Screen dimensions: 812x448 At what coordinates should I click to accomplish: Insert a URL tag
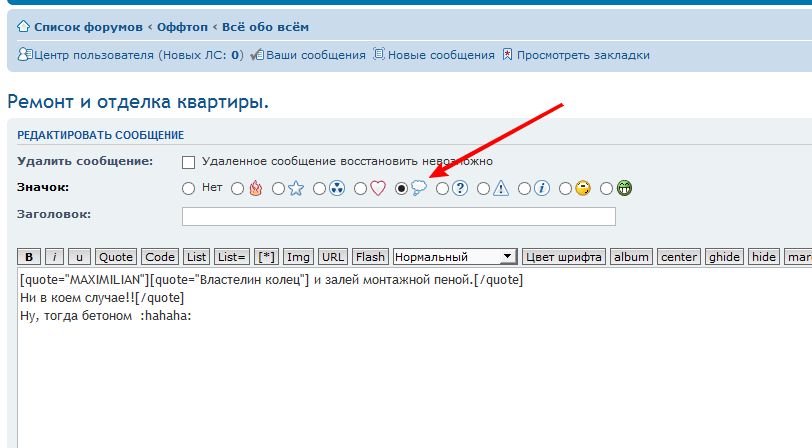tap(332, 257)
